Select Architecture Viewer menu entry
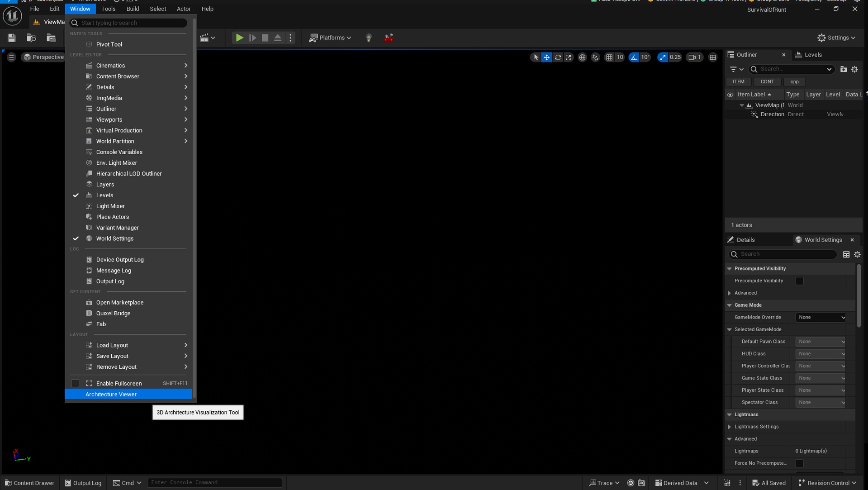The height and width of the screenshot is (490, 868). coord(128,395)
